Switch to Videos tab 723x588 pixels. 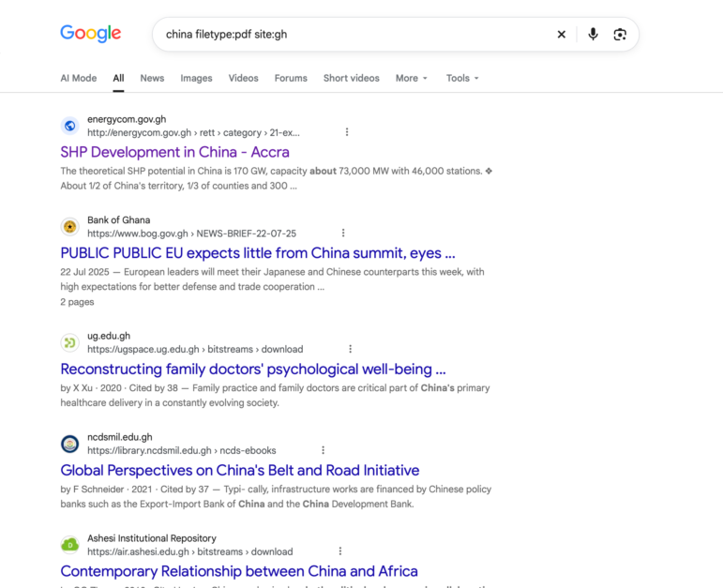pos(243,78)
